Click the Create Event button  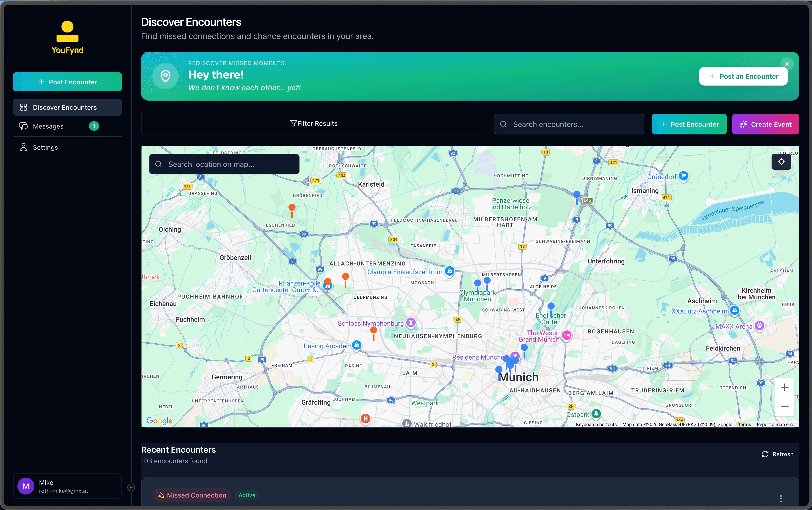point(765,124)
